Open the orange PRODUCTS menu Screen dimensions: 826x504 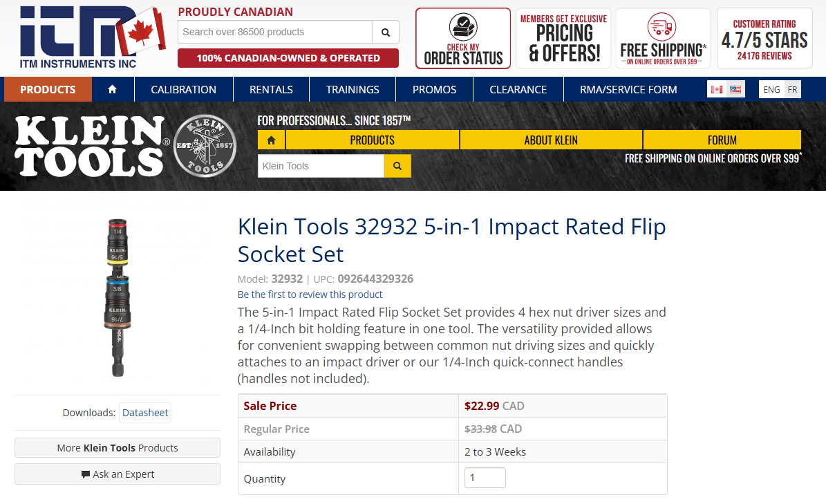(x=48, y=89)
